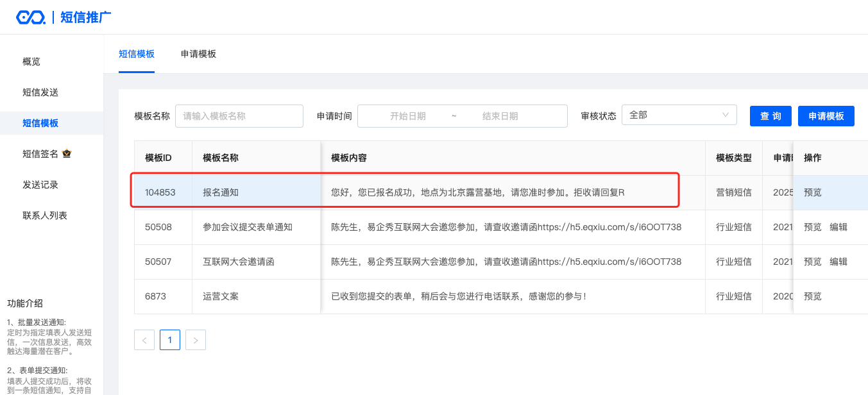Click the eqxiu logo icon

(x=30, y=17)
